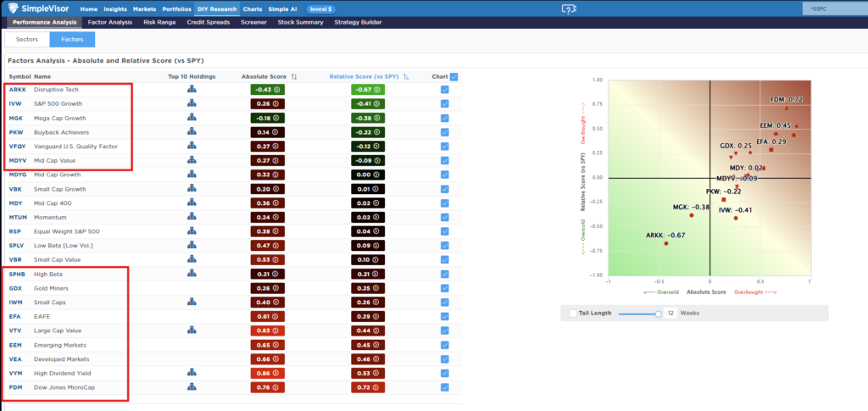The height and width of the screenshot is (411, 868).
Task: Click the Invest $ button
Action: [320, 9]
